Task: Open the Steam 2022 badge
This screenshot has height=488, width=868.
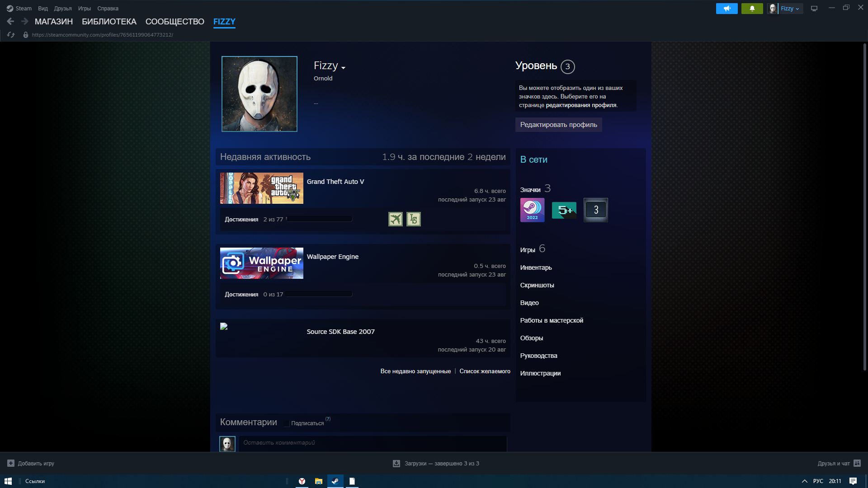Action: click(x=532, y=210)
